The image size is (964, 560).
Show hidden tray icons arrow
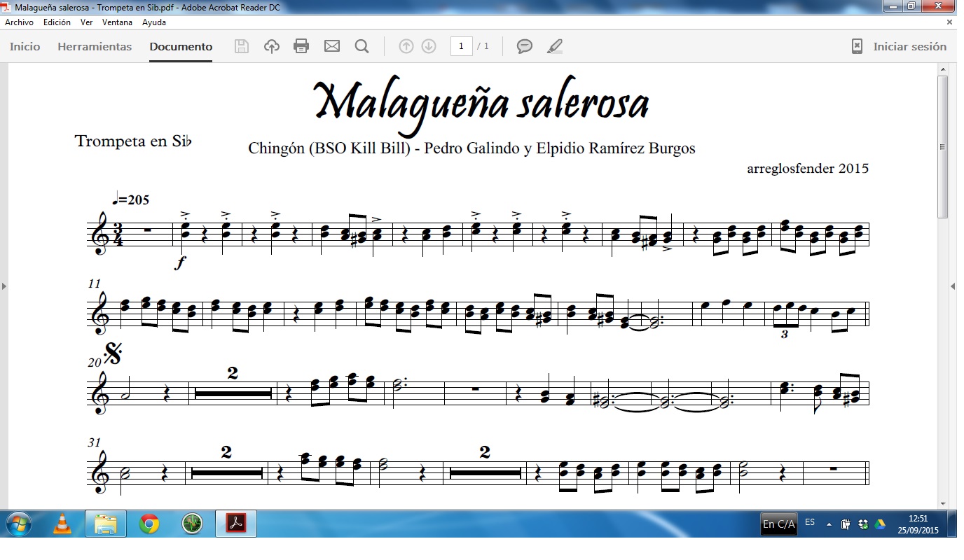tap(829, 524)
